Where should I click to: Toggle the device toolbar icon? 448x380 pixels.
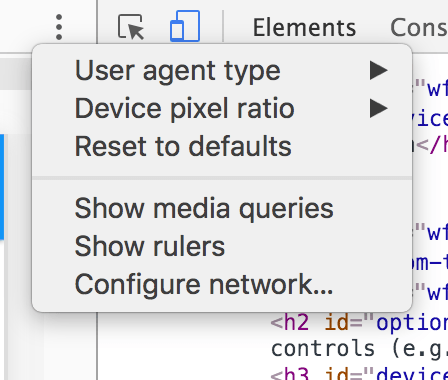[x=185, y=26]
